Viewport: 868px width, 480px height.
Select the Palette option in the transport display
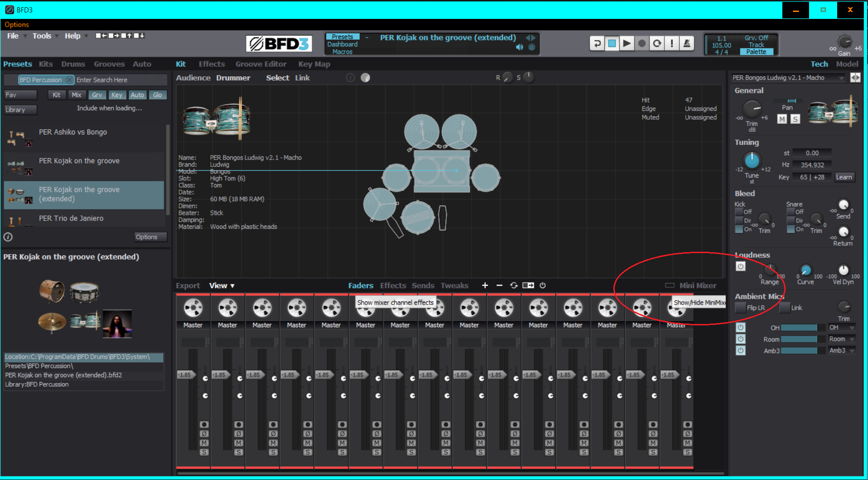click(x=756, y=52)
